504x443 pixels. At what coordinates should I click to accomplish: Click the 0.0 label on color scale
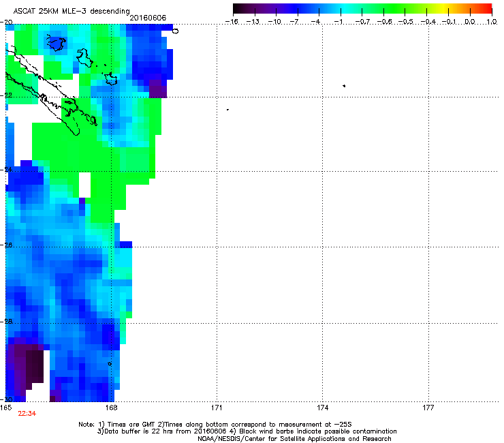[x=470, y=22]
